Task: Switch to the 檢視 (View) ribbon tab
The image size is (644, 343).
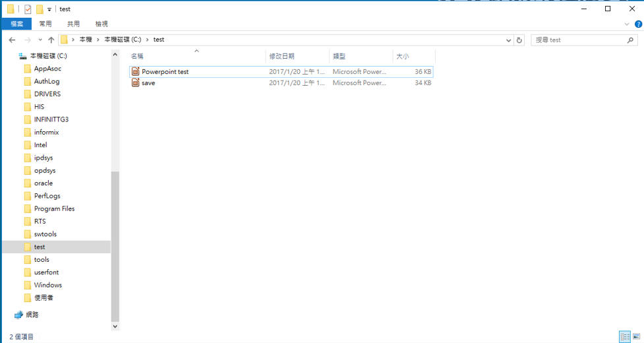Action: [102, 24]
